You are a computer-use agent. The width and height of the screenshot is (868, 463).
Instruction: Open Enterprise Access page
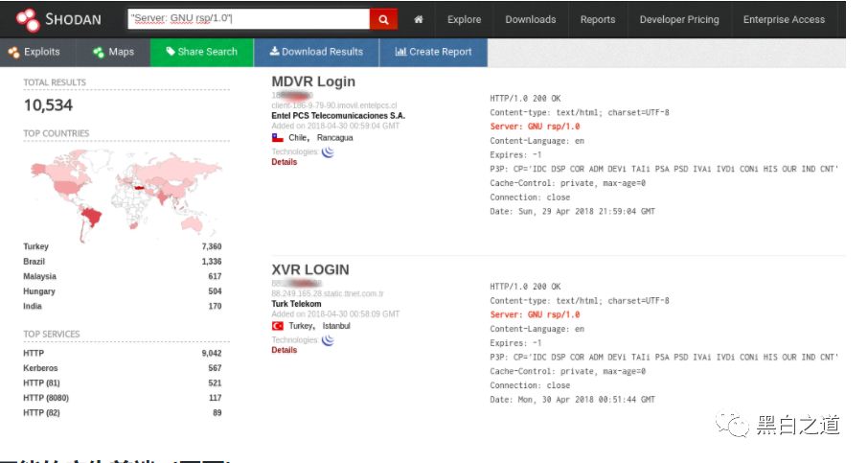point(784,19)
